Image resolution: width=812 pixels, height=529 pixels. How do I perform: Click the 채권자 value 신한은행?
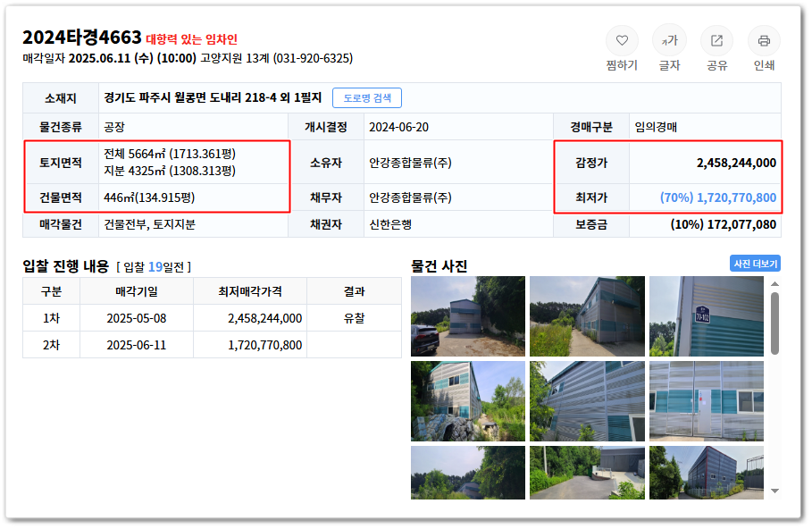(x=390, y=224)
